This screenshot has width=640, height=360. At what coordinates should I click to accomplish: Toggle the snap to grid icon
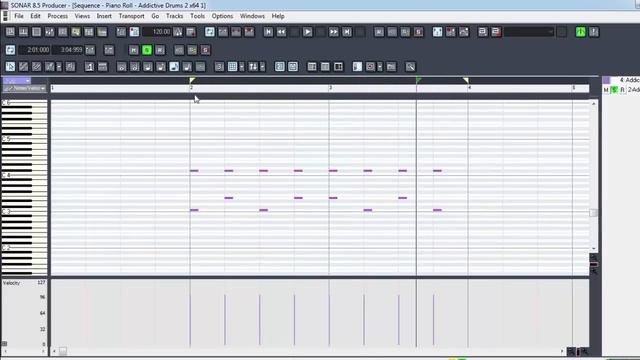(x=232, y=67)
